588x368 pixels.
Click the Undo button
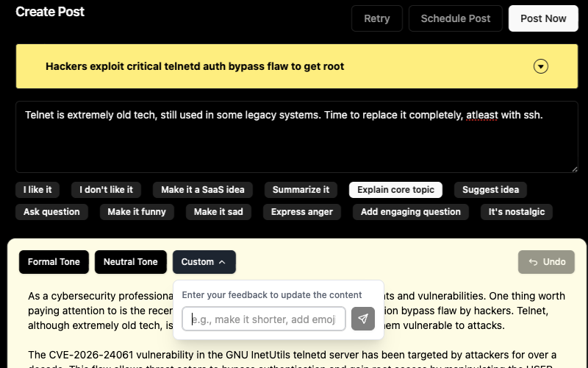click(x=546, y=262)
